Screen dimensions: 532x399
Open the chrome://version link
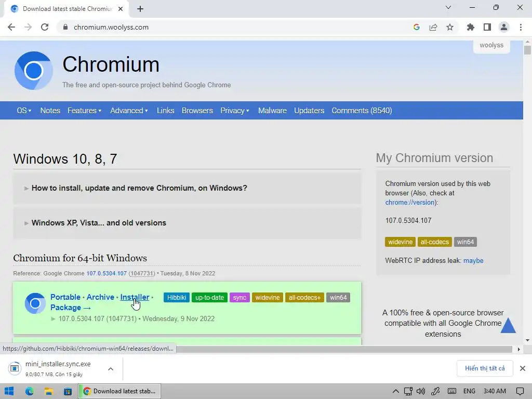coord(410,202)
